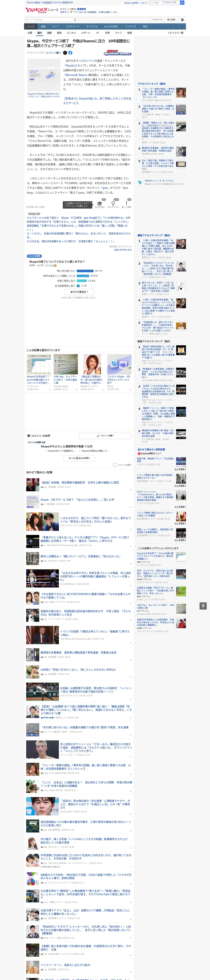
Task: Click the 新しい視点 exclamation reaction
Action: (x=127, y=204)
